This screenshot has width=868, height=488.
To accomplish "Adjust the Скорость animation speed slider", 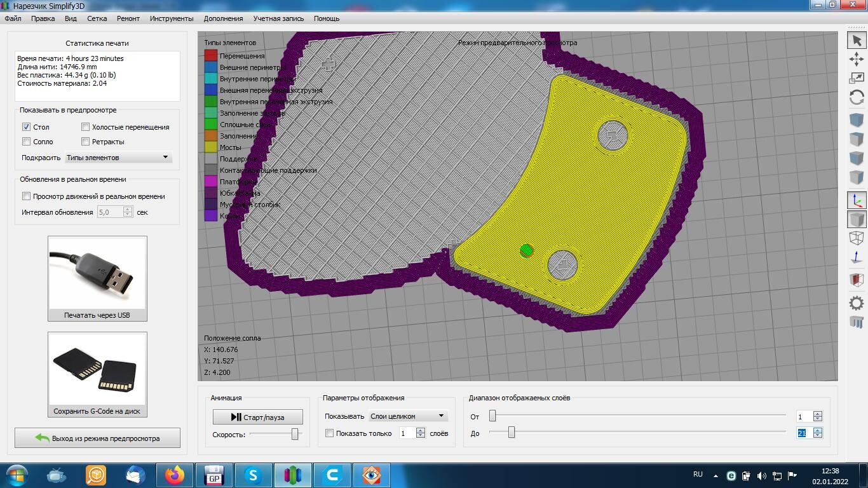I will pyautogui.click(x=295, y=434).
